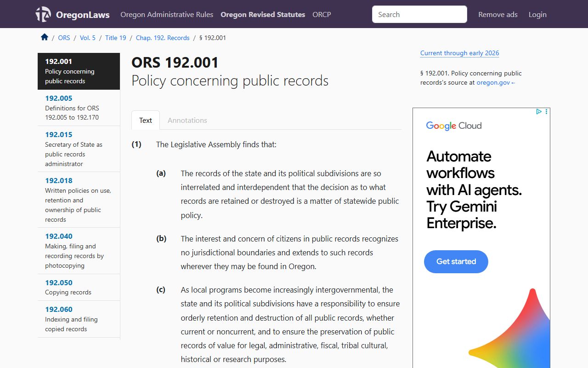Screen dimensions: 588x368
Task: Click the ORS 192.001 heading
Action: [175, 62]
